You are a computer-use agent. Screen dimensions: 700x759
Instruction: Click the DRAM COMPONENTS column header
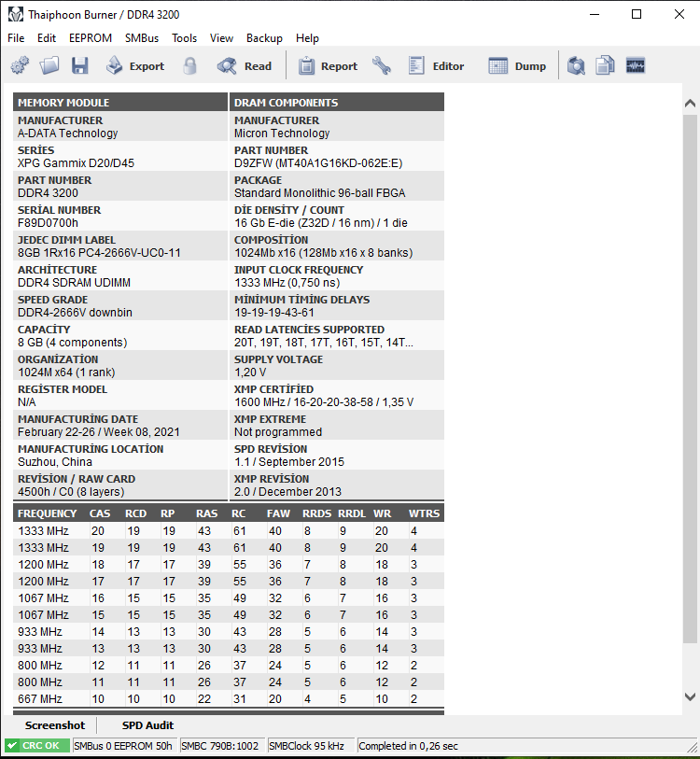click(336, 102)
